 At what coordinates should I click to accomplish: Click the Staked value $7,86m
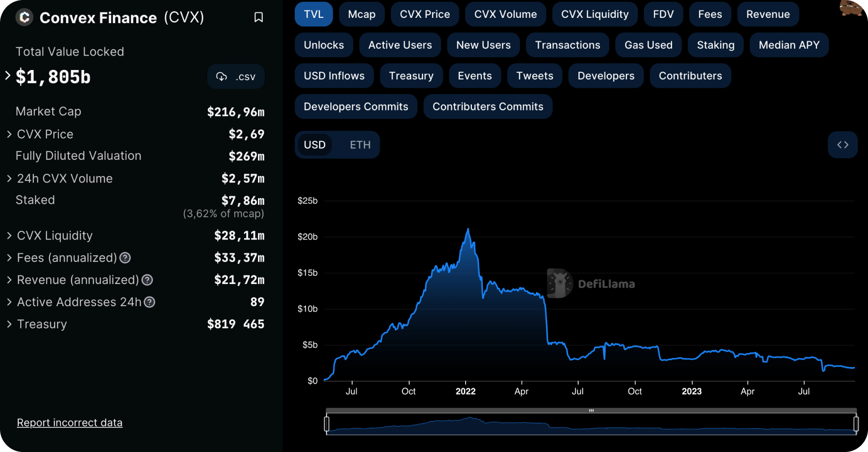point(243,200)
